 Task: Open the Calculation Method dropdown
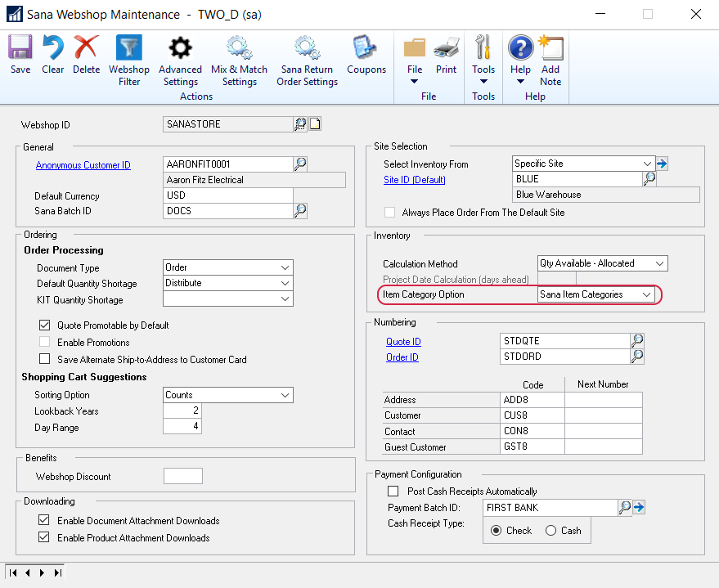point(602,263)
